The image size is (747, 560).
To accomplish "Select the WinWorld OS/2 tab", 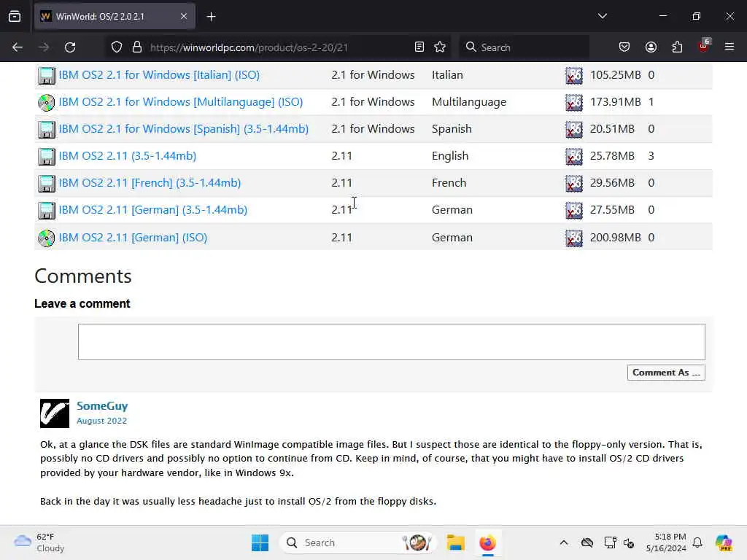I will (x=115, y=17).
